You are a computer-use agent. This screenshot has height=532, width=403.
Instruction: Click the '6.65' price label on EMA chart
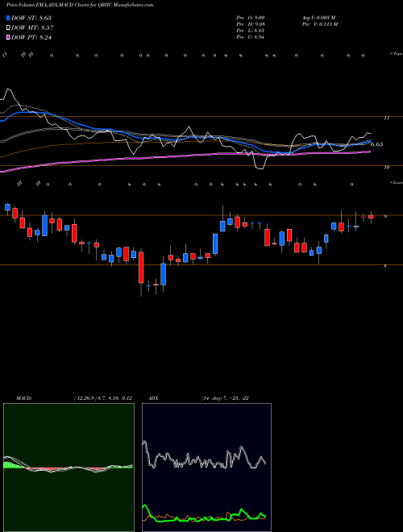(377, 144)
